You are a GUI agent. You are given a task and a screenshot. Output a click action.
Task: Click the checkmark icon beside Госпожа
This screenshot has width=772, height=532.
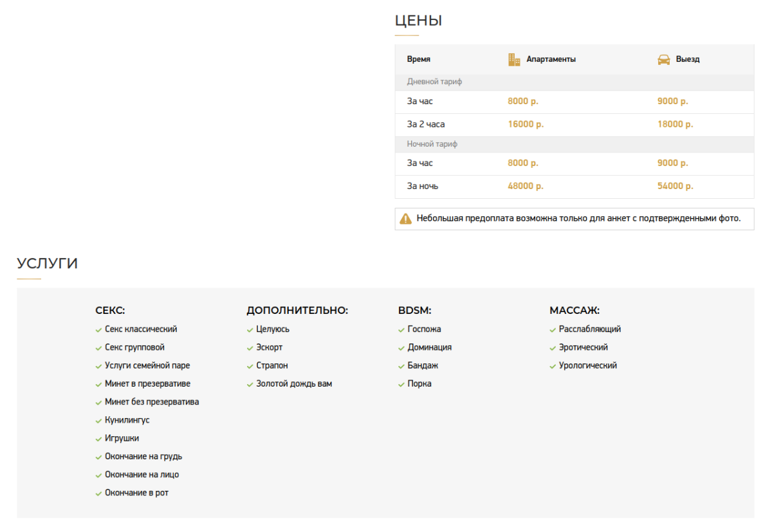click(401, 330)
